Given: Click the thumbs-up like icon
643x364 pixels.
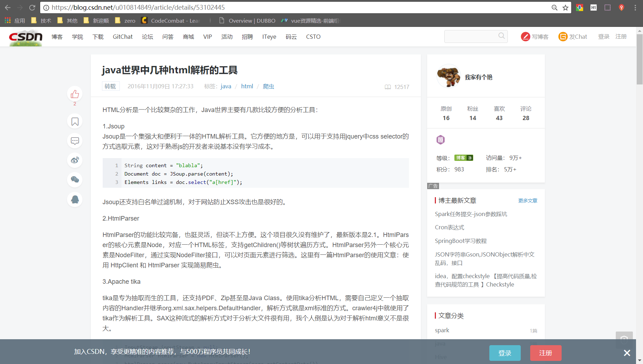Looking at the screenshot, I should [x=75, y=94].
